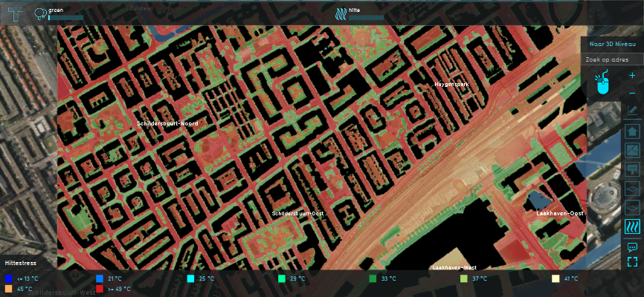Click the Zoek op adres search field
The image size is (644, 297).
(x=611, y=59)
